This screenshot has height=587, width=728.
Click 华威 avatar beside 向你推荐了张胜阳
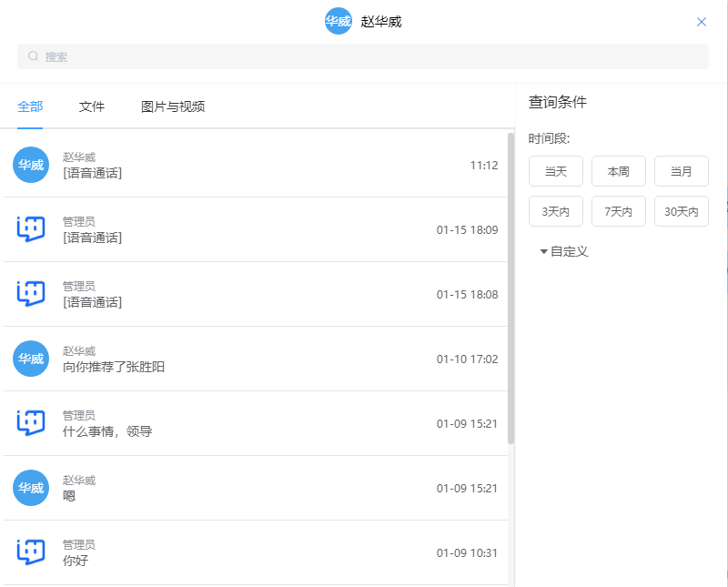(31, 359)
